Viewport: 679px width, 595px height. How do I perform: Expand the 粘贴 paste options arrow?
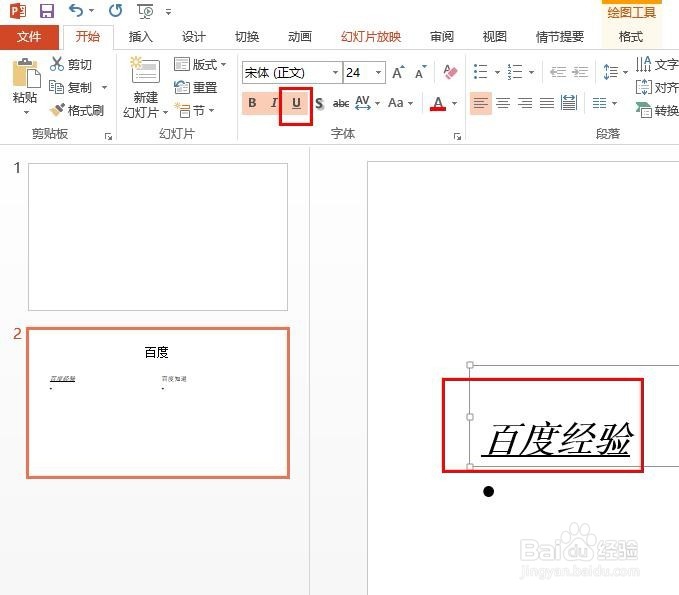coord(26,113)
